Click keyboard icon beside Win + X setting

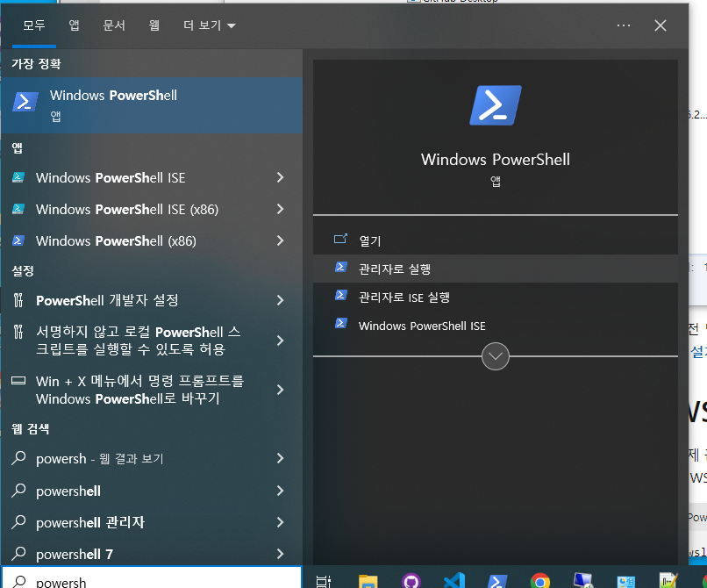(x=18, y=381)
